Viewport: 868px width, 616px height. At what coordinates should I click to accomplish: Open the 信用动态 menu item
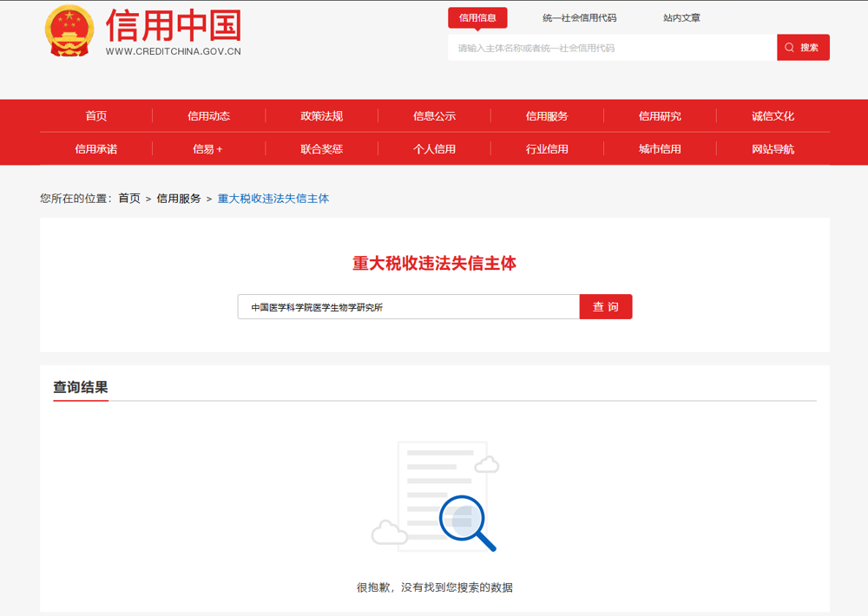pos(209,116)
